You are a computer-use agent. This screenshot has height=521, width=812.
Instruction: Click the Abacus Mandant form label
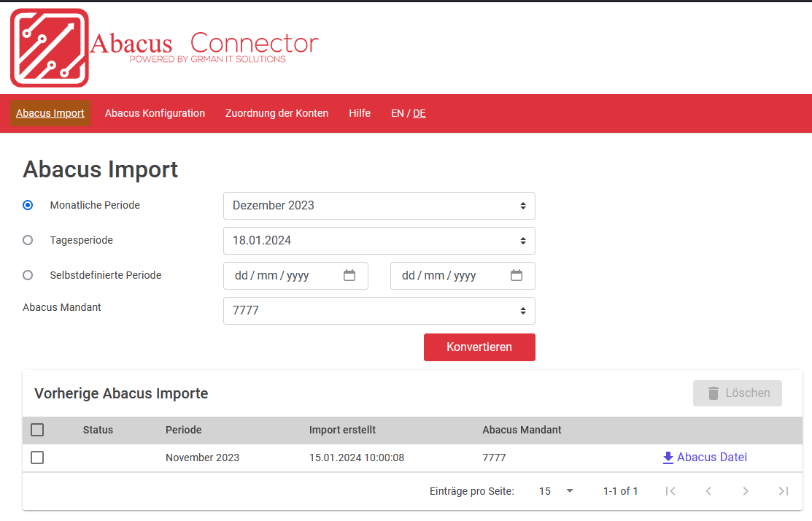pos(62,308)
